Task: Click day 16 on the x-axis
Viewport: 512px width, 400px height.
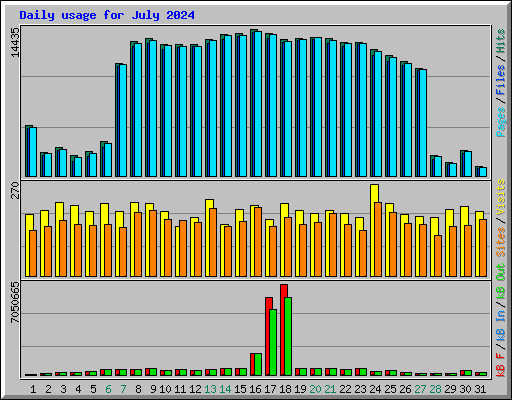Action: [x=255, y=389]
